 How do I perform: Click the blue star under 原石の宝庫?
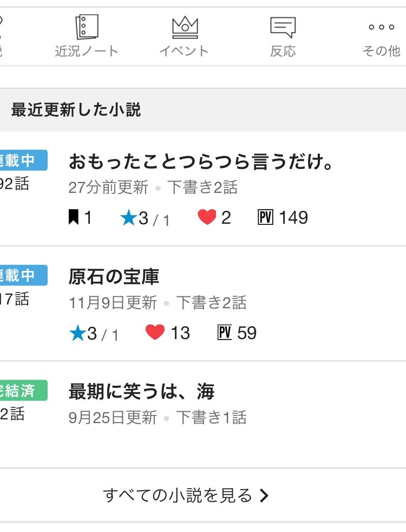78,333
